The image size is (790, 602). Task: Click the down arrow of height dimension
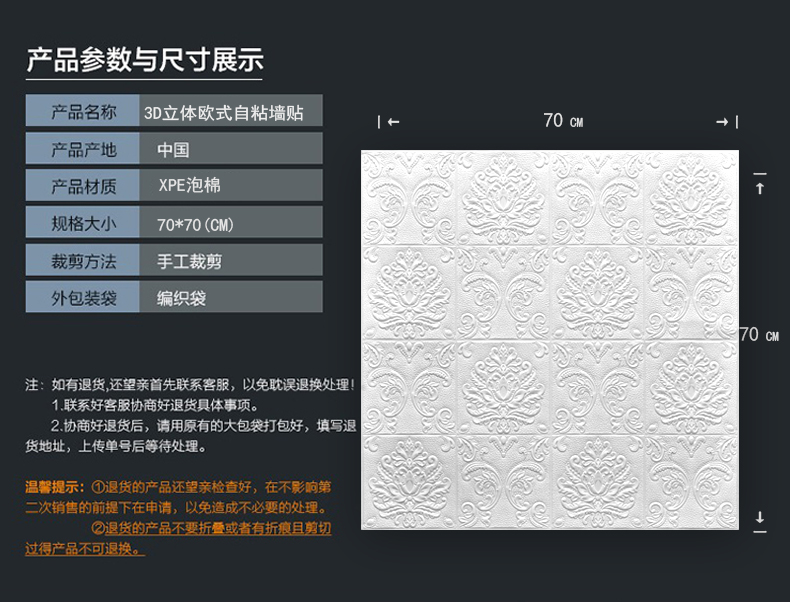[x=760, y=517]
